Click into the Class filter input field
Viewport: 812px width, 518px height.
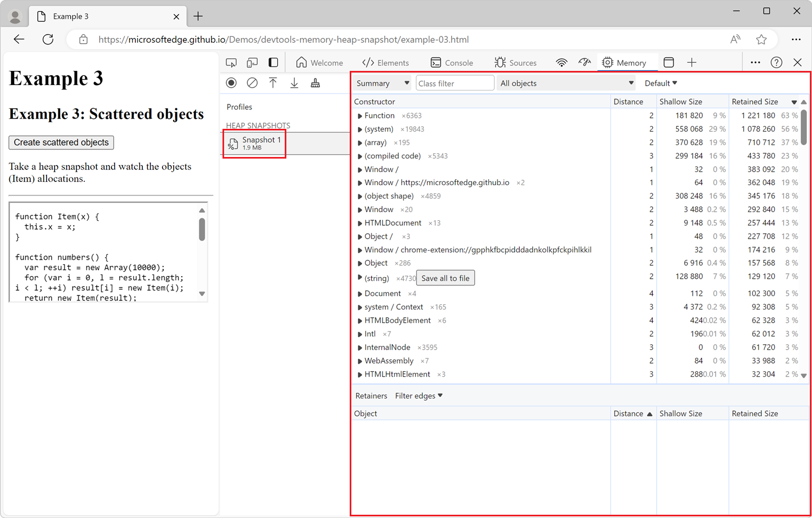(455, 83)
